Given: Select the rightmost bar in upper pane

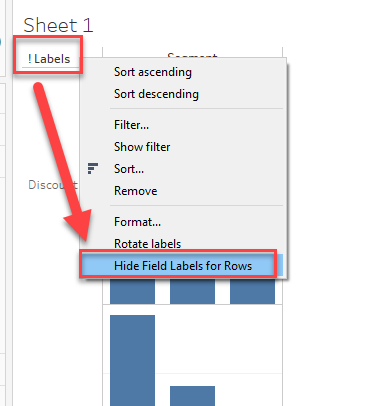Looking at the screenshot, I should coord(252,292).
